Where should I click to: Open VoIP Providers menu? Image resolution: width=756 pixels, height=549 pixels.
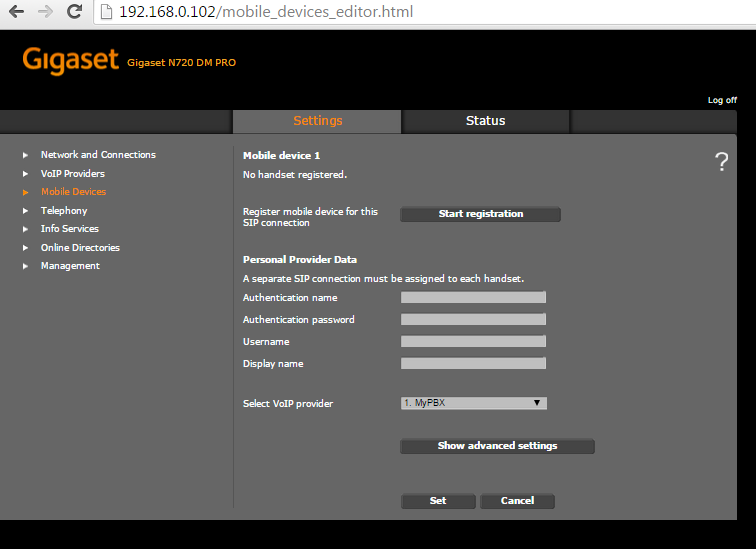point(73,174)
